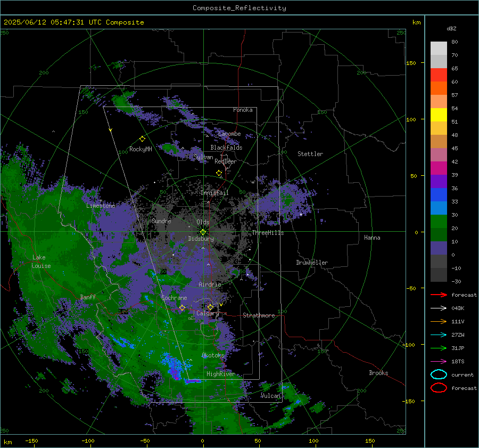Viewport: 479px width, 448px height.
Task: Click the lightest gray swatch below 80 dBZ
Action: coord(439,48)
